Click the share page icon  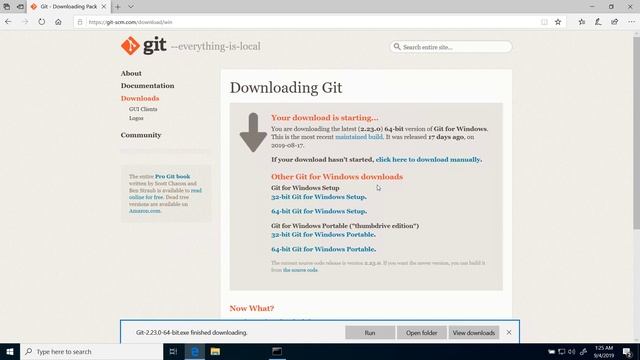pyautogui.click(x=614, y=22)
